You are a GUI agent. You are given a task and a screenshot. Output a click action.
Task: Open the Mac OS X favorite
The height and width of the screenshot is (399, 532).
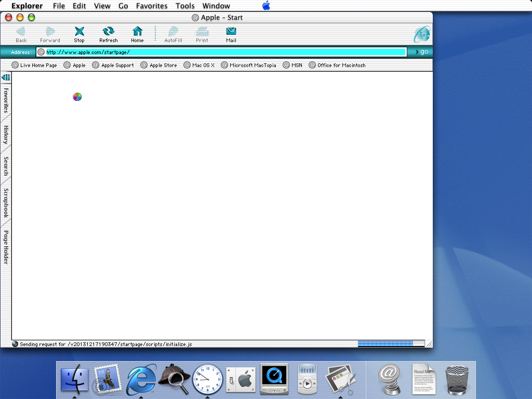pos(199,65)
